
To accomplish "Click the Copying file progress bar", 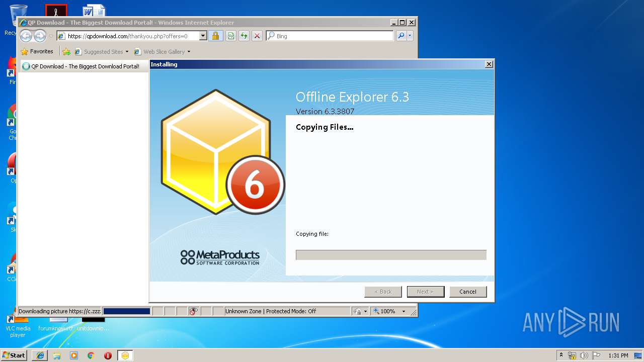I will pyautogui.click(x=391, y=255).
